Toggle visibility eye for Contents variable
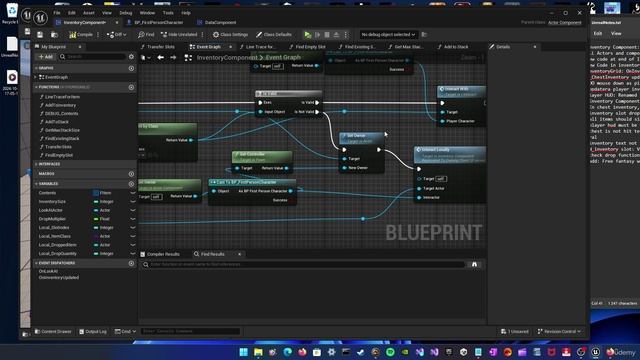This screenshot has width=640, height=360. click(132, 193)
